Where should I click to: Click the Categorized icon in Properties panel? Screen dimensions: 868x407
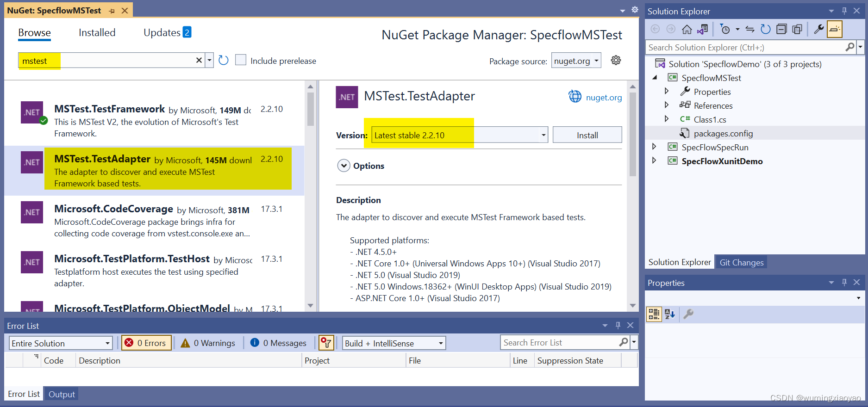point(654,314)
